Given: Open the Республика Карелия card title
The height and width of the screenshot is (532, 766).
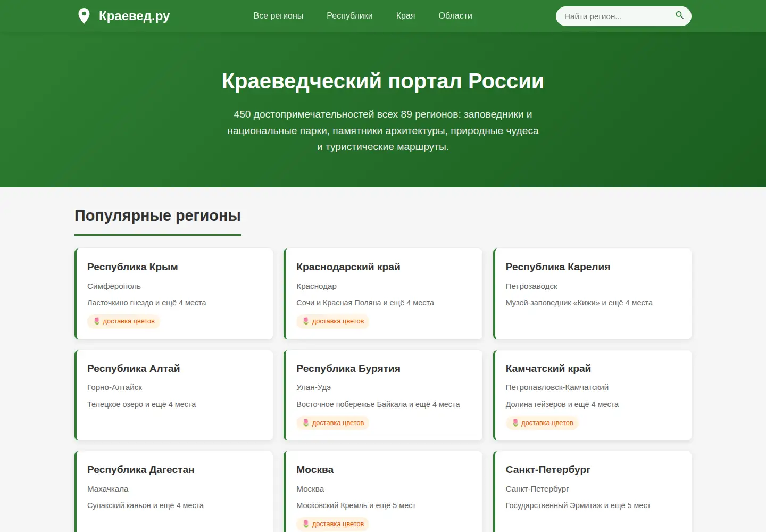Looking at the screenshot, I should (x=558, y=267).
